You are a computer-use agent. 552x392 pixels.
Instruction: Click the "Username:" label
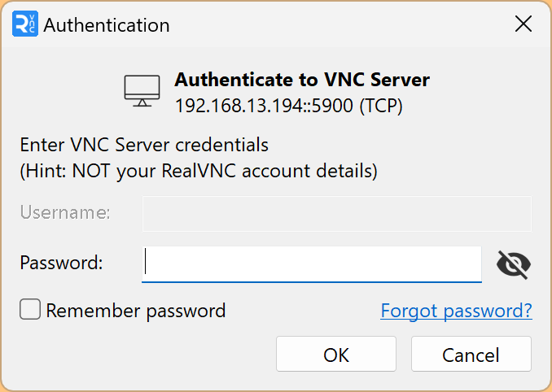click(x=65, y=213)
